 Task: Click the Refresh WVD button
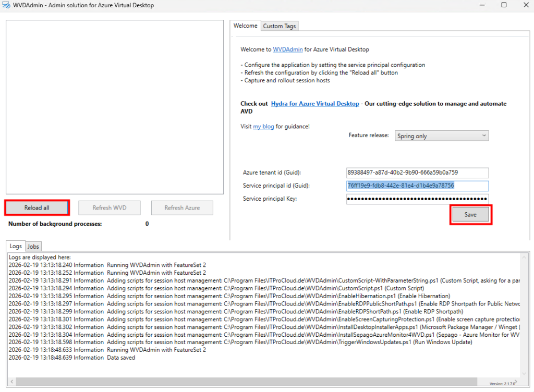(x=110, y=207)
